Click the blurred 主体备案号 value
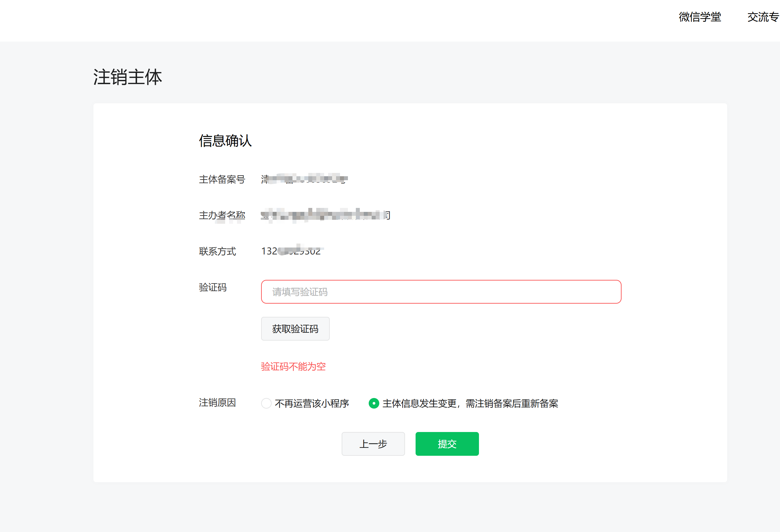The height and width of the screenshot is (532, 780). [304, 179]
